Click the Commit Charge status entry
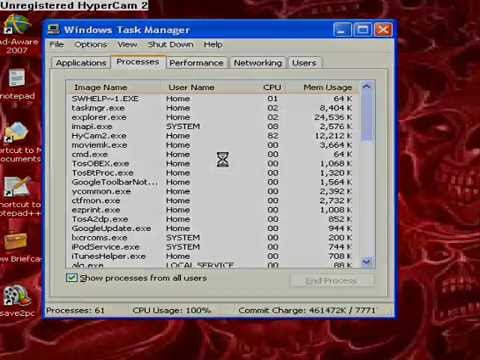This screenshot has height=360, width=480. [x=307, y=310]
